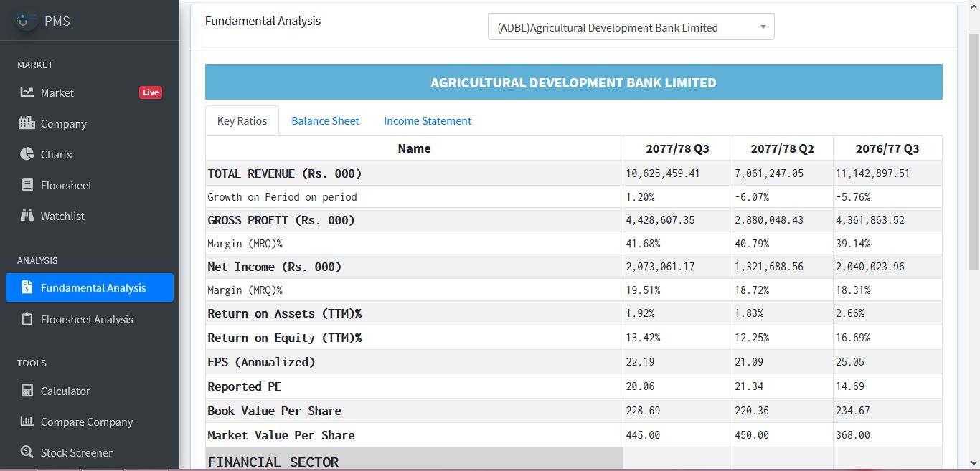Click the Calculator icon under Tools
Screen dimensions: 980x471
click(x=27, y=391)
